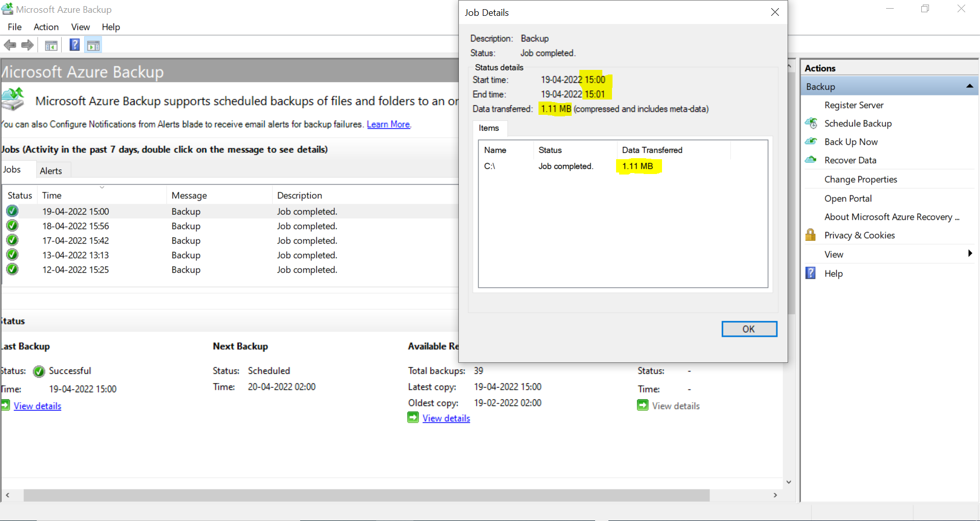Open the File menu
Screen dimensions: 980x521
15,27
